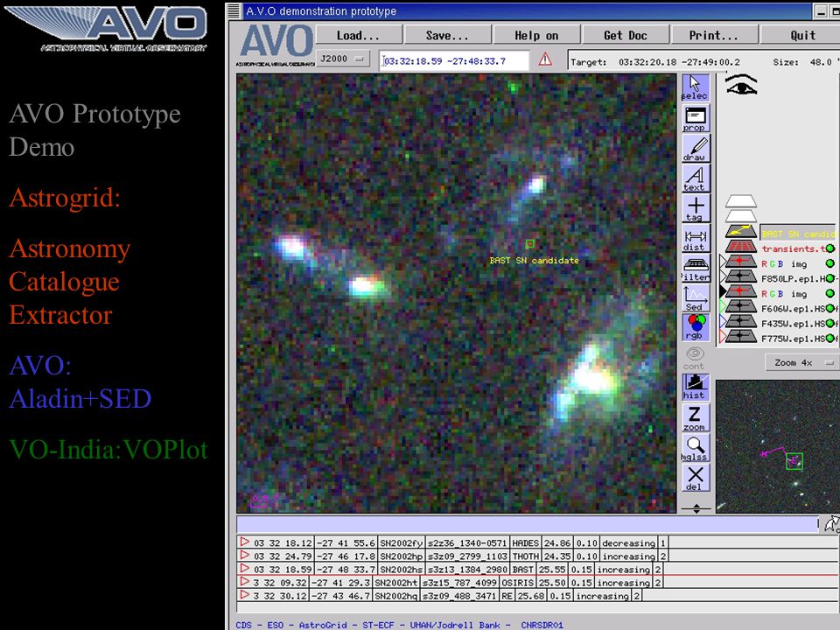Open the filter tool
Viewport: 840px width, 630px height.
696,269
